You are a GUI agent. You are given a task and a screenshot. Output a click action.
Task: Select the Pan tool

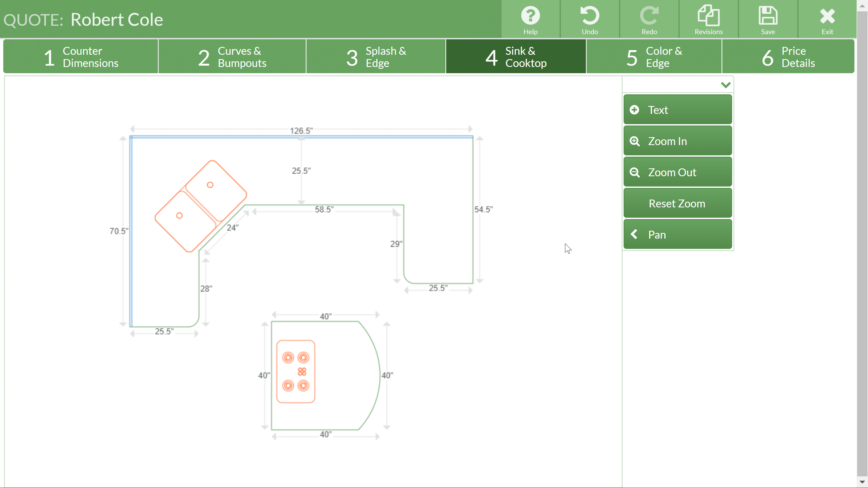[677, 234]
